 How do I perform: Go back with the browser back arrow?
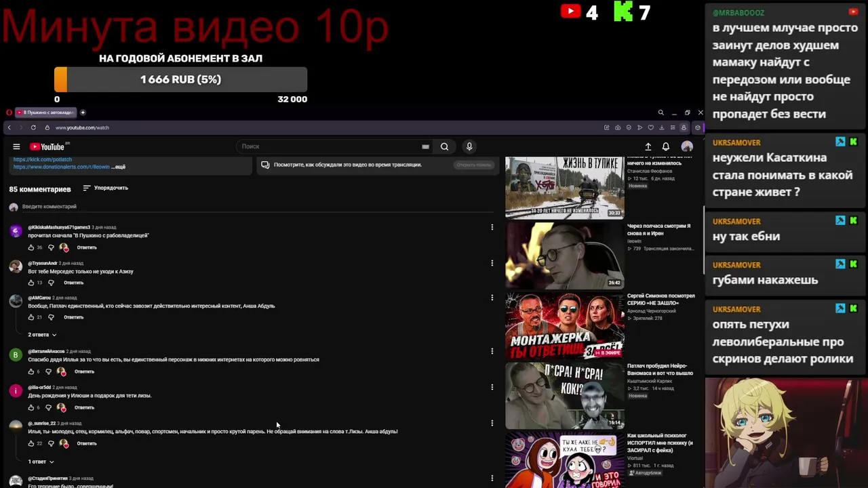point(9,127)
